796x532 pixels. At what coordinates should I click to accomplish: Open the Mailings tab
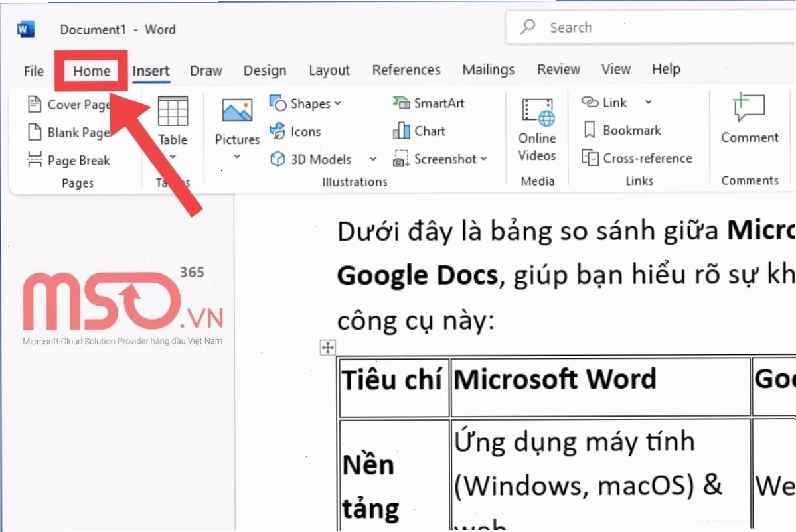488,70
